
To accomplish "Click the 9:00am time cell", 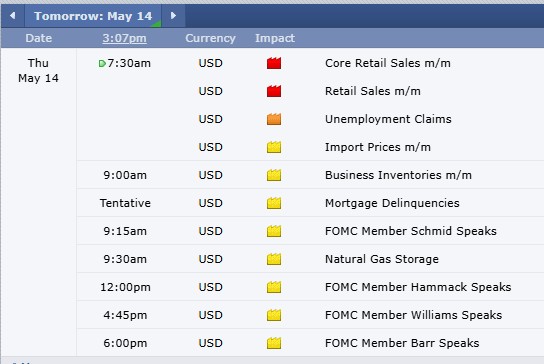I will click(125, 175).
